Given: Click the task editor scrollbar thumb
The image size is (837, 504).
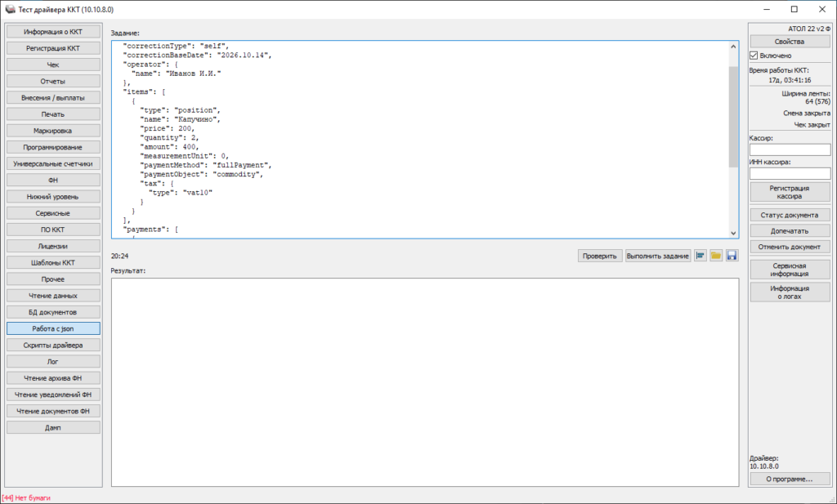Looking at the screenshot, I should [x=733, y=116].
